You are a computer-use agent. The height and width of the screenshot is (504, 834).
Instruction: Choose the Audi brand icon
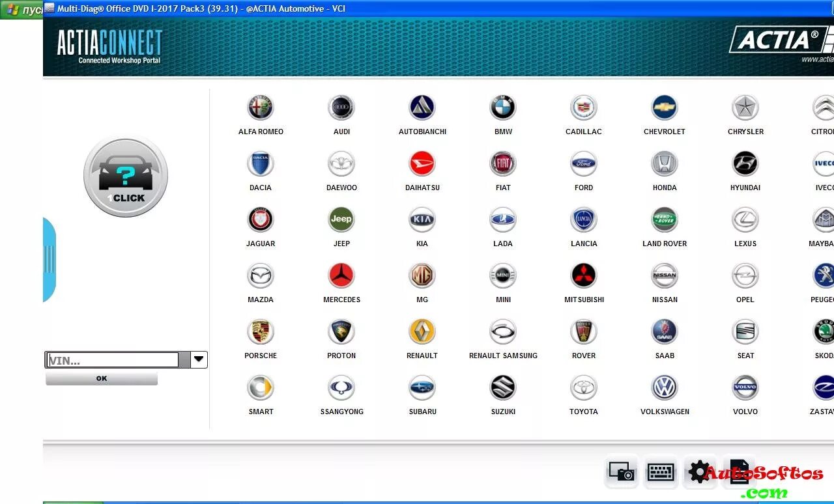click(x=341, y=107)
